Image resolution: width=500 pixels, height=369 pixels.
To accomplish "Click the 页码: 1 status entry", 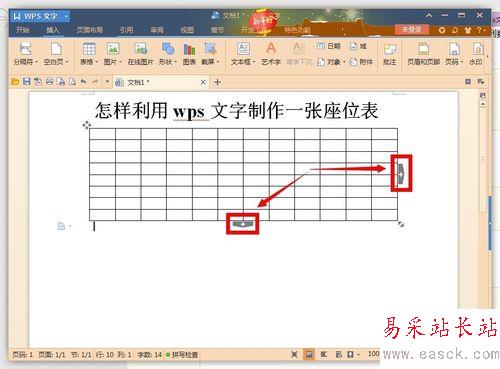I will [x=23, y=355].
